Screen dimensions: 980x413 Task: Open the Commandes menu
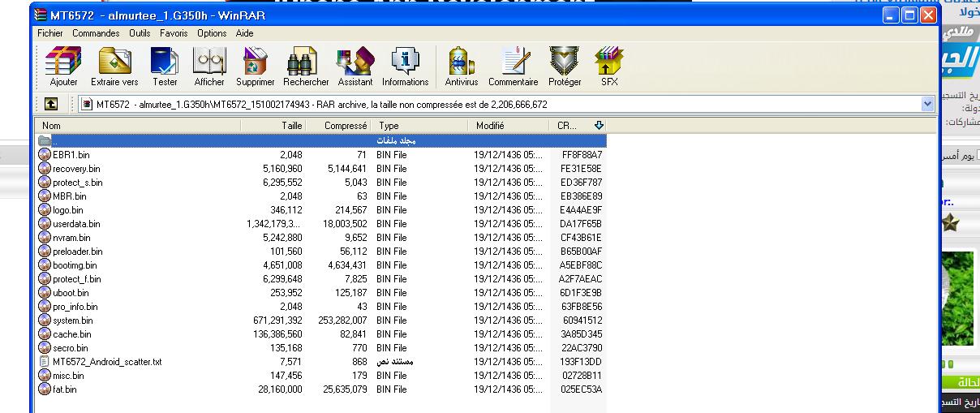pyautogui.click(x=96, y=33)
